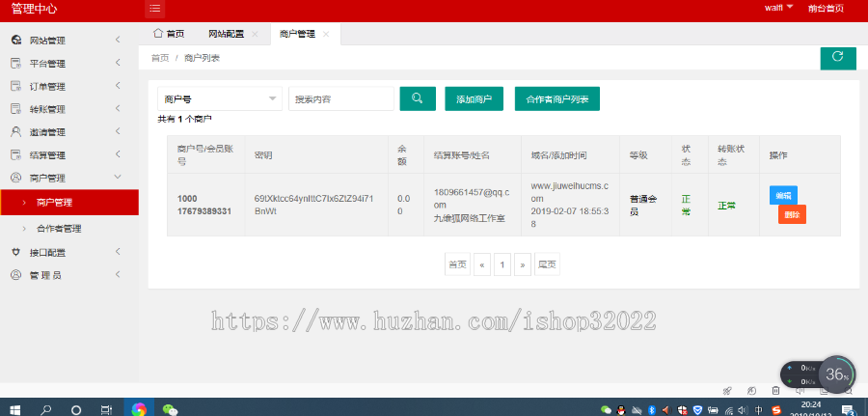
Task: Collapse the 商户管理 menu chevron
Action: 118,177
